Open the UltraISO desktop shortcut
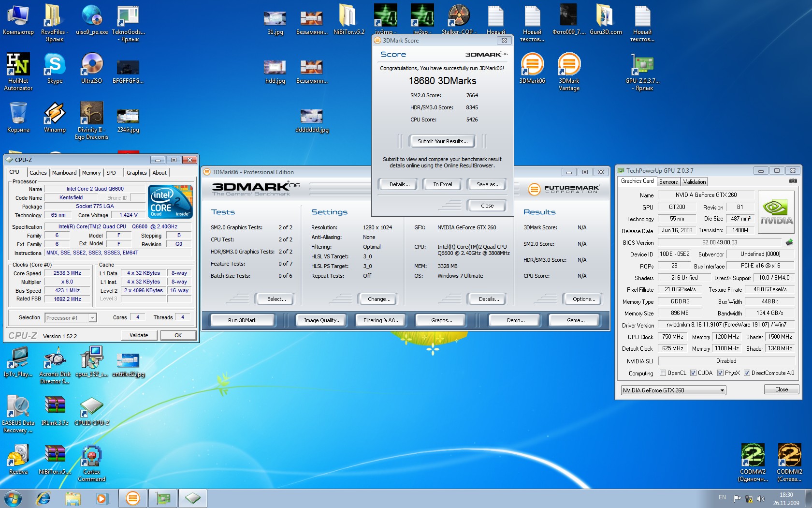 [91, 69]
